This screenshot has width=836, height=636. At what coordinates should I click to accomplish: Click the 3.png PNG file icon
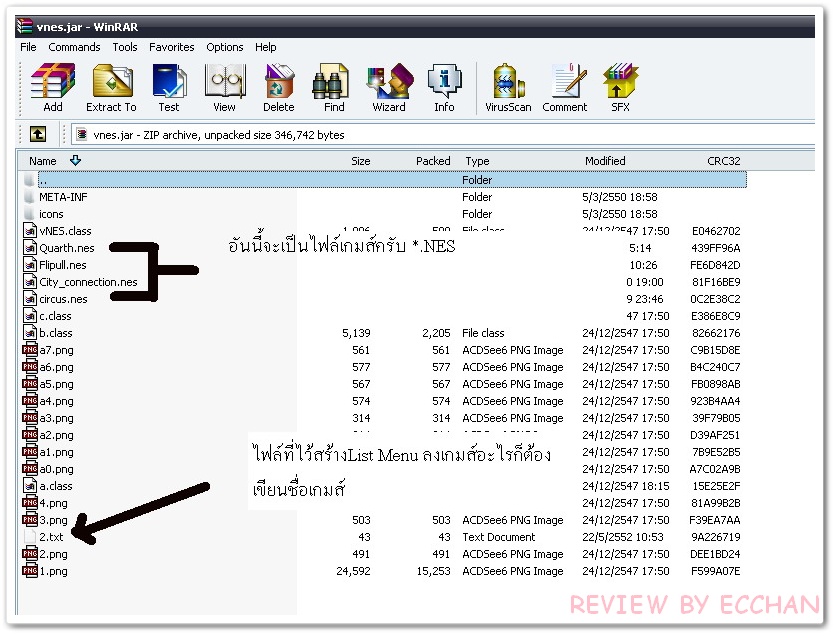click(30, 520)
